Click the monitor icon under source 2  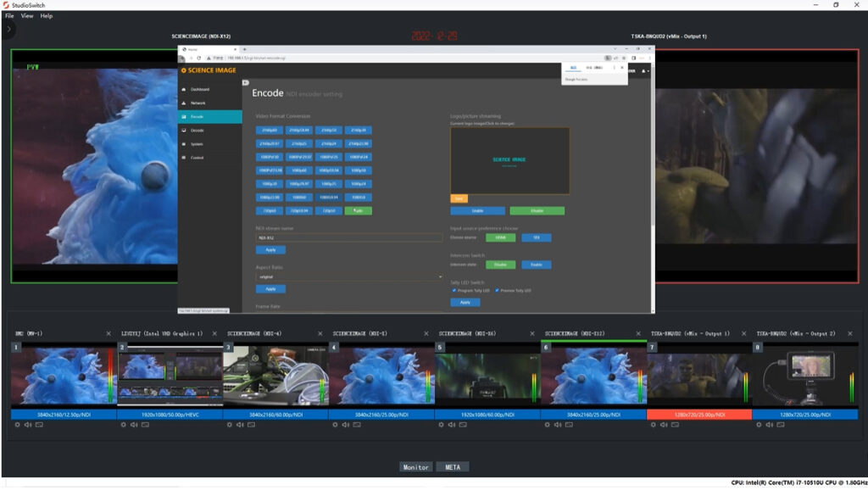[145, 425]
